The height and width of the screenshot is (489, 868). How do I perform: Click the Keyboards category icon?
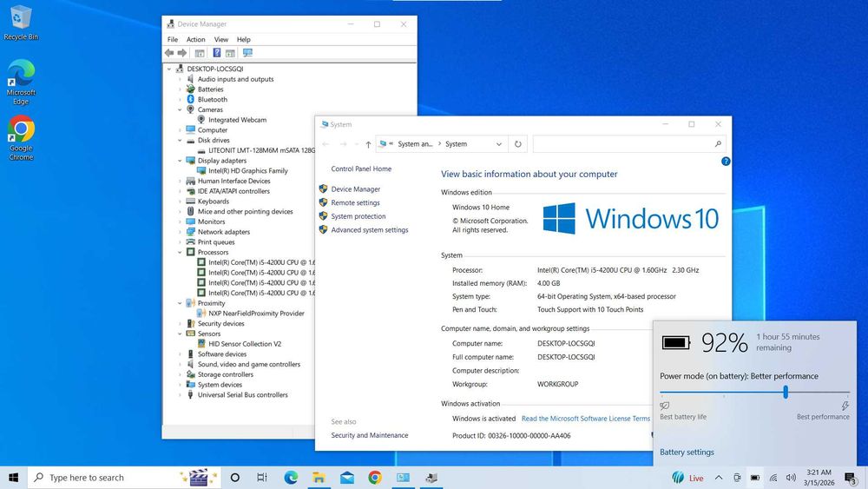[x=190, y=201]
